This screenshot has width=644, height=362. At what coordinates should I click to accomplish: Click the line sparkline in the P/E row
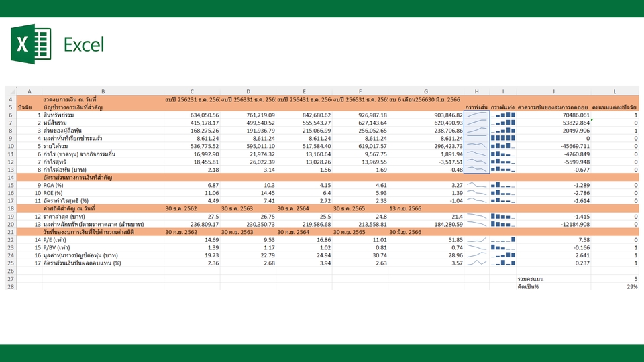click(x=476, y=240)
